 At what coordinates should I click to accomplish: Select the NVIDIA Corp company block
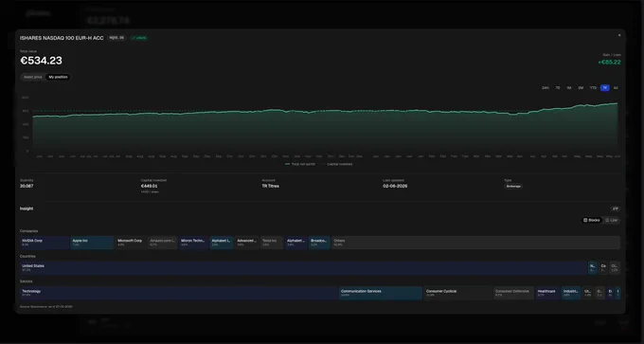tap(45, 243)
